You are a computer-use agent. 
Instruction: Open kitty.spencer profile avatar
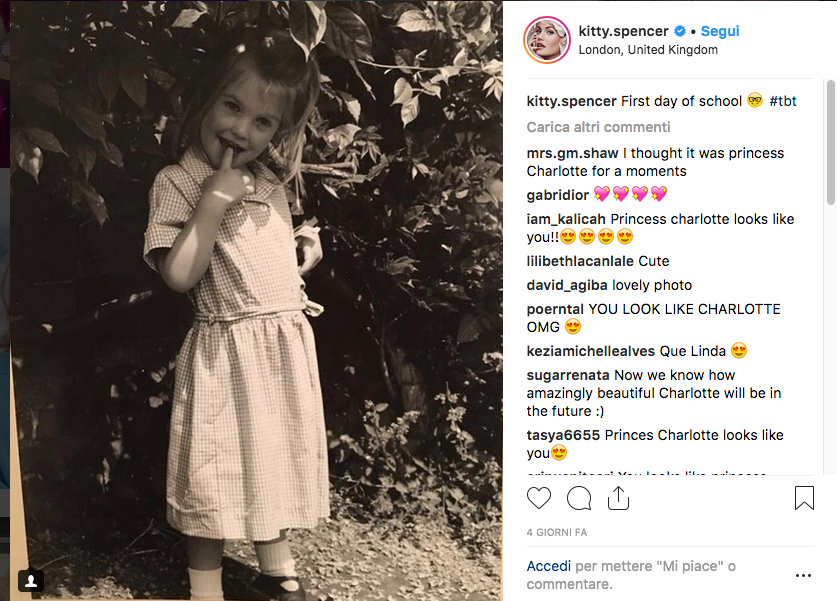546,40
